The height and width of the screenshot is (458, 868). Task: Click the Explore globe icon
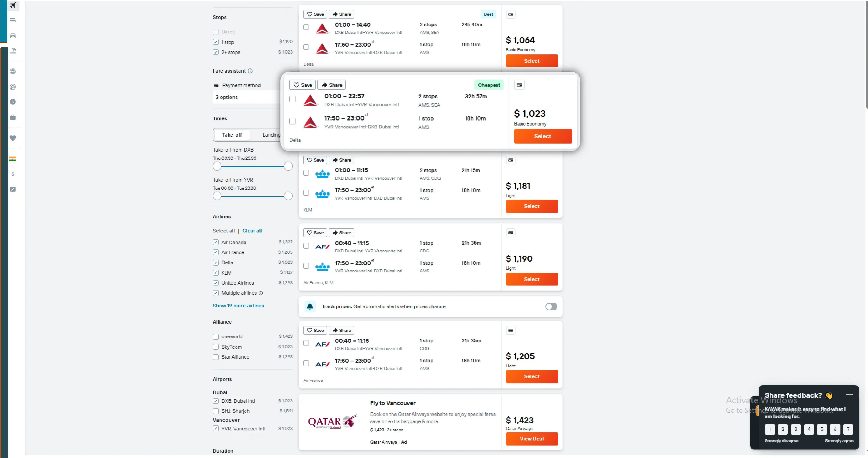click(x=13, y=71)
